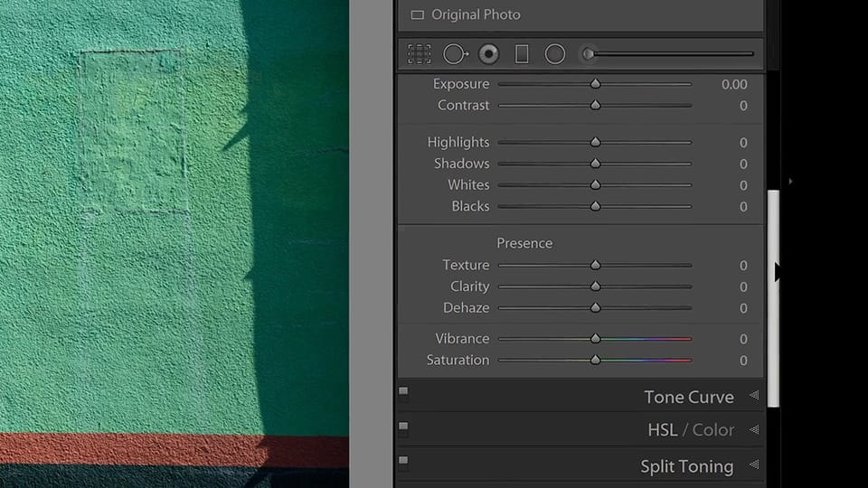The height and width of the screenshot is (488, 868).
Task: Select the Crop Overlay tool
Action: click(419, 54)
